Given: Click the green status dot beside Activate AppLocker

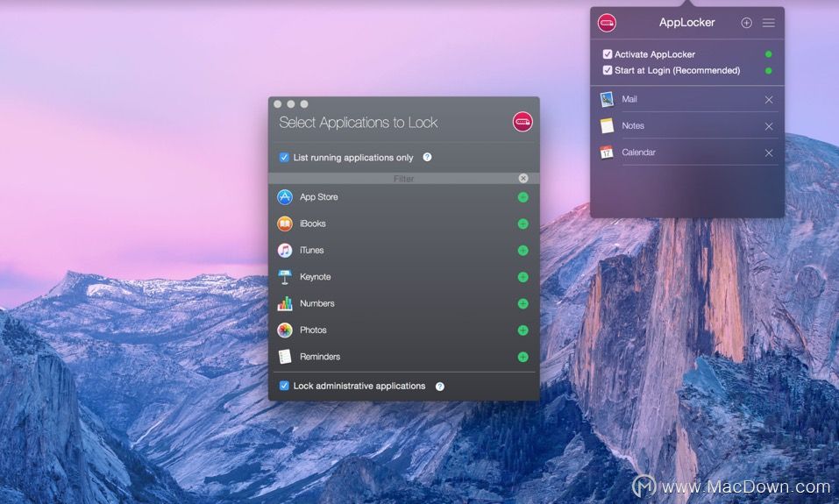Looking at the screenshot, I should coord(768,54).
